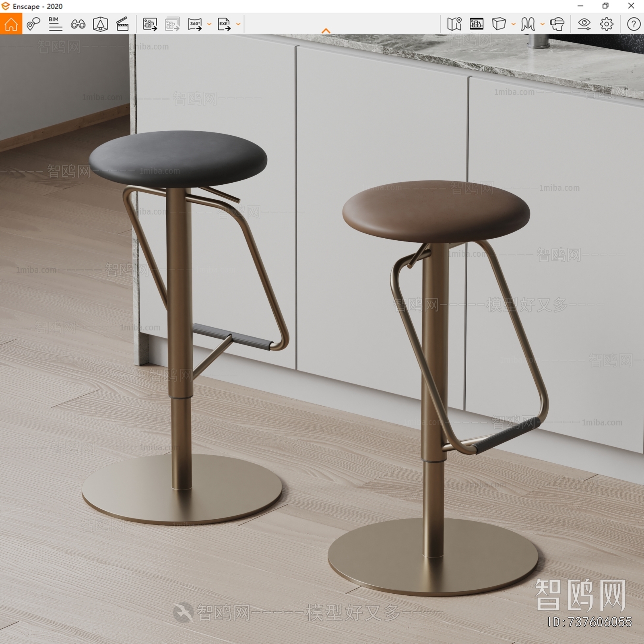
Task: Select the cube projection mode icon
Action: click(499, 24)
